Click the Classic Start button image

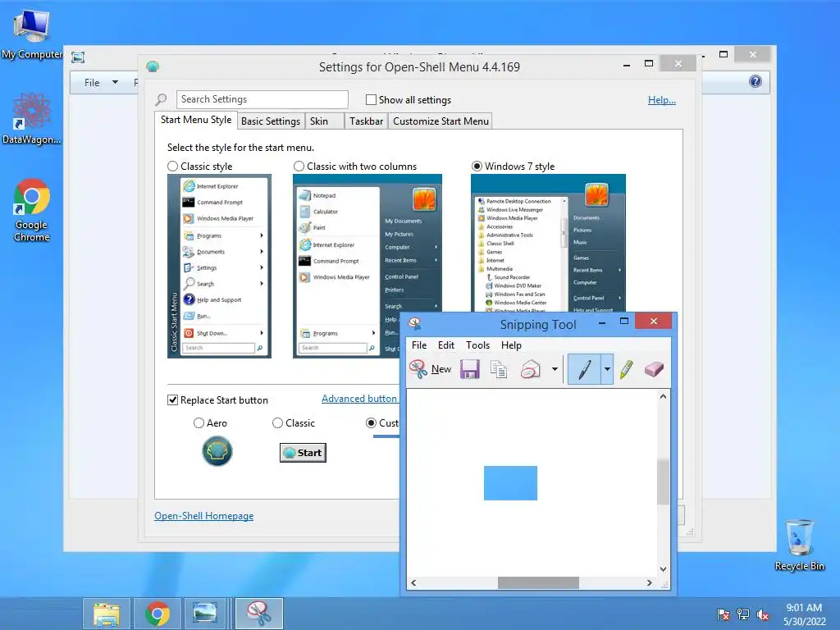303,453
